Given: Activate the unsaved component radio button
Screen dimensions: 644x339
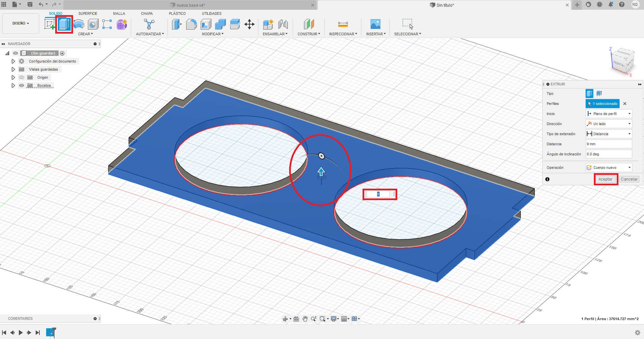Looking at the screenshot, I should 62,53.
